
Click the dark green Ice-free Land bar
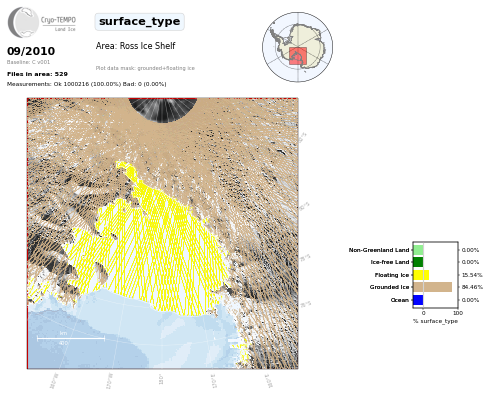click(x=418, y=262)
